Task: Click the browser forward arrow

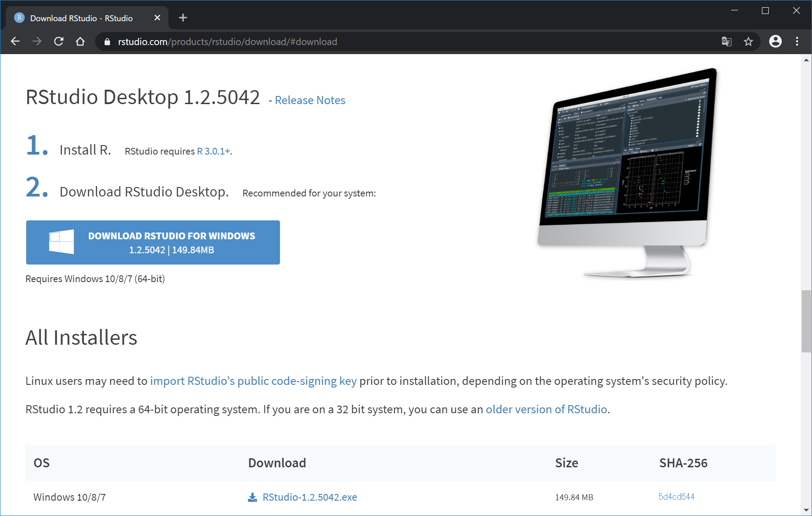Action: [37, 41]
